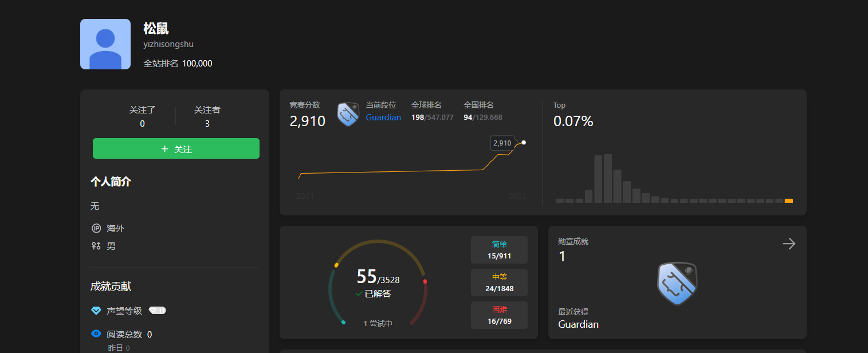
Task: Click the 昨日 0 text
Action: point(119,348)
